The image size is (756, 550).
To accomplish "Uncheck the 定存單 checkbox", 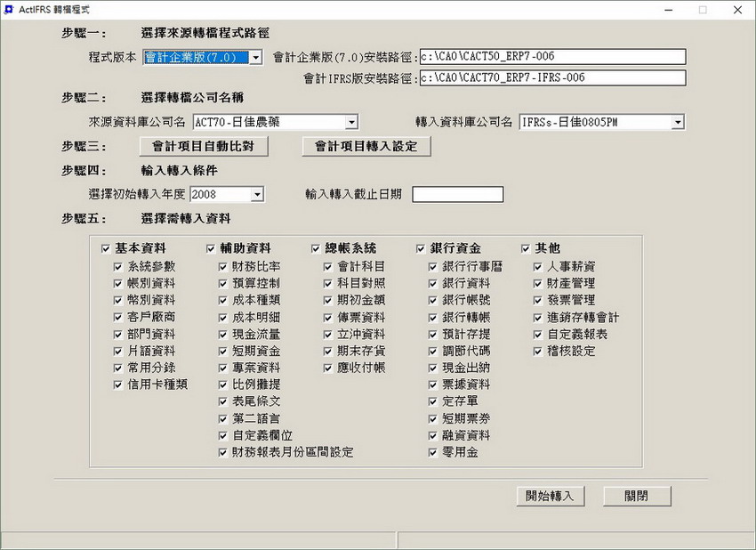I will click(432, 401).
